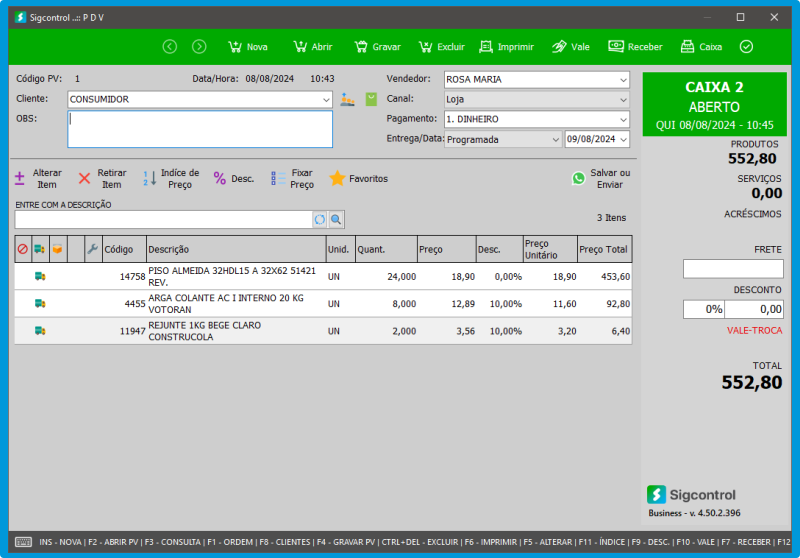The height and width of the screenshot is (558, 800).
Task: Click the Favoritos star
Action: click(x=358, y=178)
